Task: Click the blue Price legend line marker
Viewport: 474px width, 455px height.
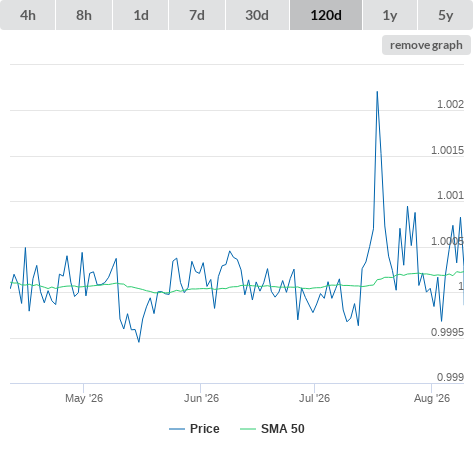Action: coord(177,429)
